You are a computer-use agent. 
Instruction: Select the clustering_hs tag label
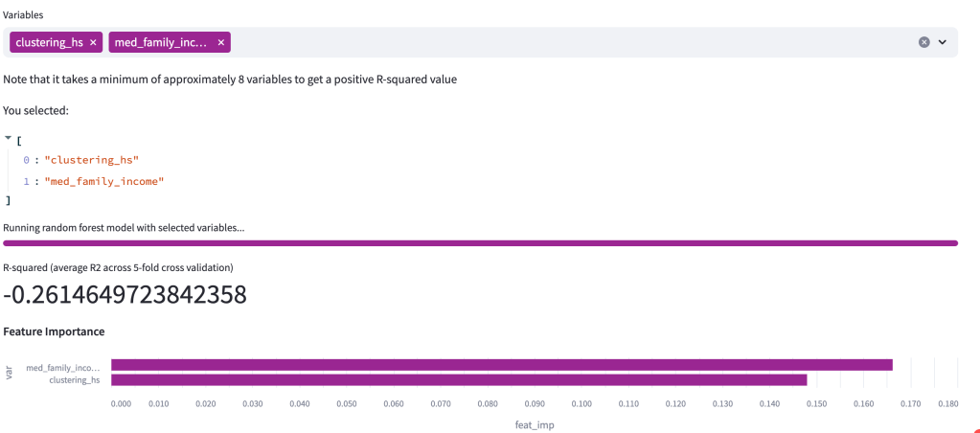click(49, 42)
